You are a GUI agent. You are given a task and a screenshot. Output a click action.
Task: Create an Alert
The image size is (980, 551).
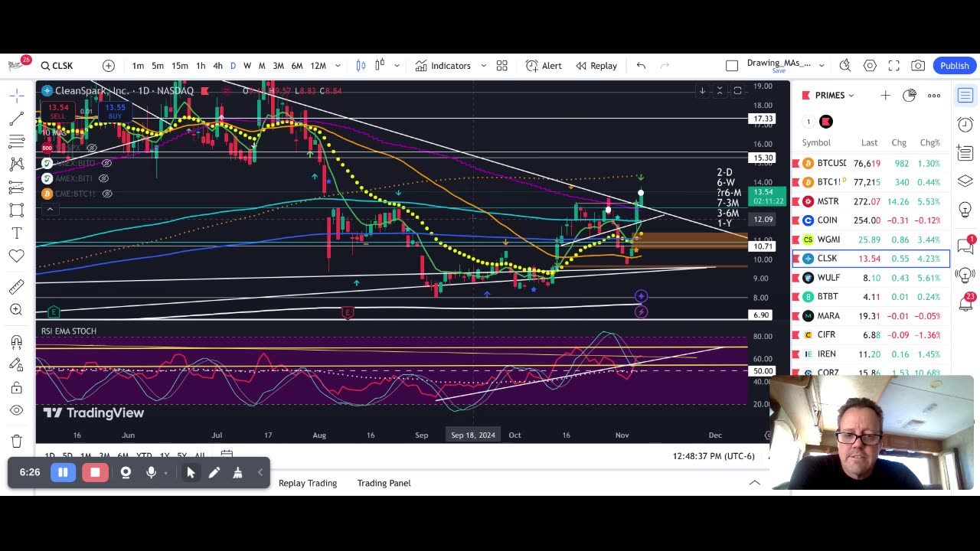pos(544,66)
